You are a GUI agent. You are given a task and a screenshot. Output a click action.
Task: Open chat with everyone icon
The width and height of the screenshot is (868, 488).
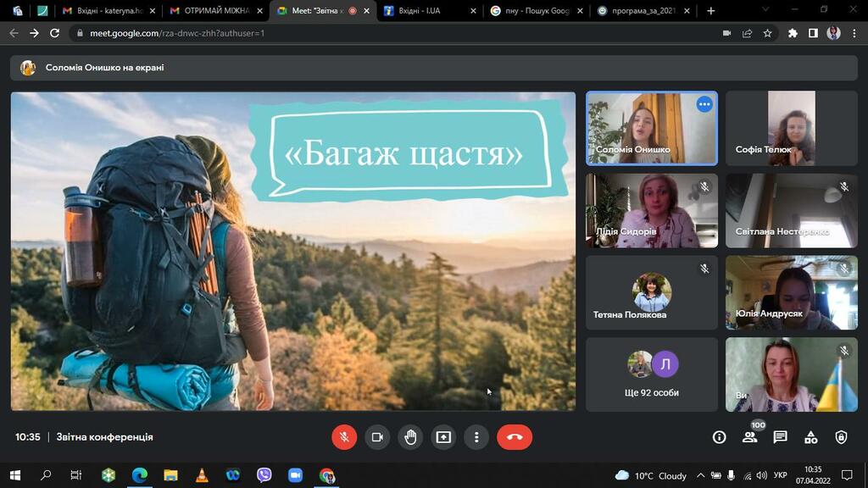tap(781, 437)
